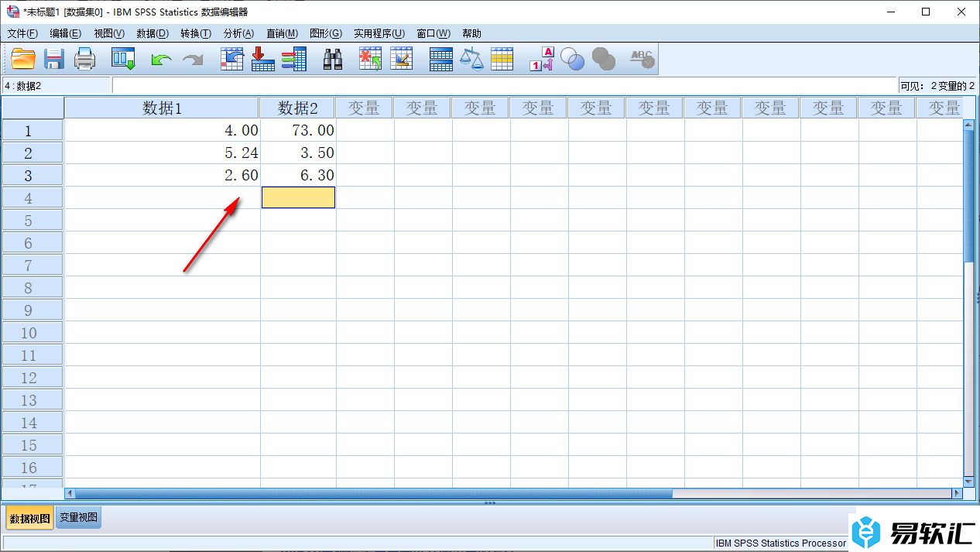Open the 编辑(E) menu

pyautogui.click(x=65, y=33)
